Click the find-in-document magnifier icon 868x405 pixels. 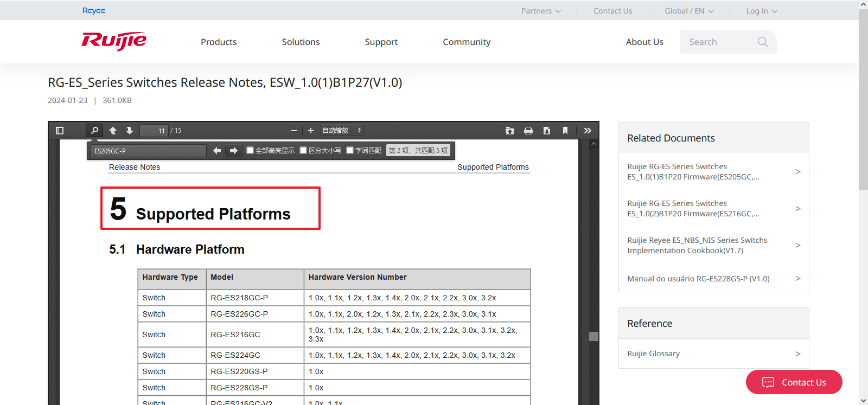pos(94,131)
